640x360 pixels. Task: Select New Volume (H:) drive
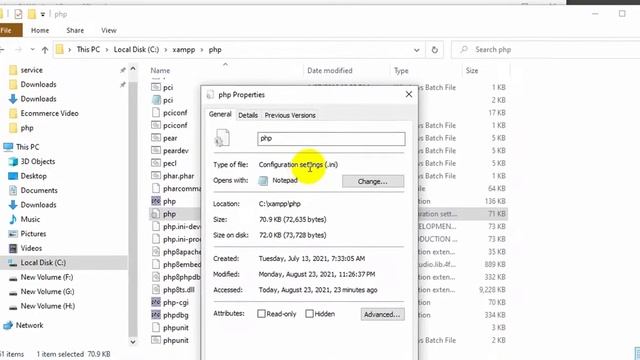(x=48, y=306)
